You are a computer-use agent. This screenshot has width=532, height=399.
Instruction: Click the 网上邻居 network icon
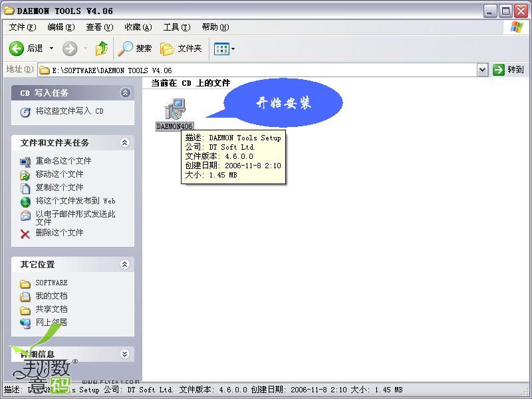coord(25,324)
